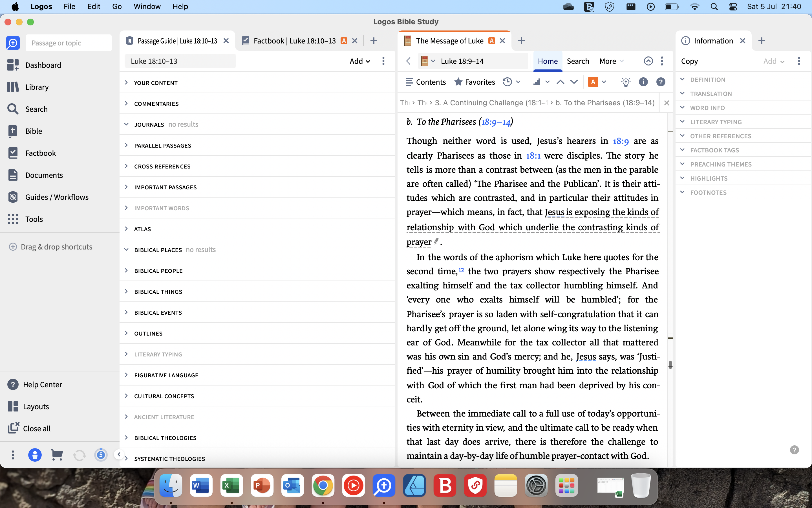Open the Tools menu in the sidebar
812x508 pixels.
point(25,219)
